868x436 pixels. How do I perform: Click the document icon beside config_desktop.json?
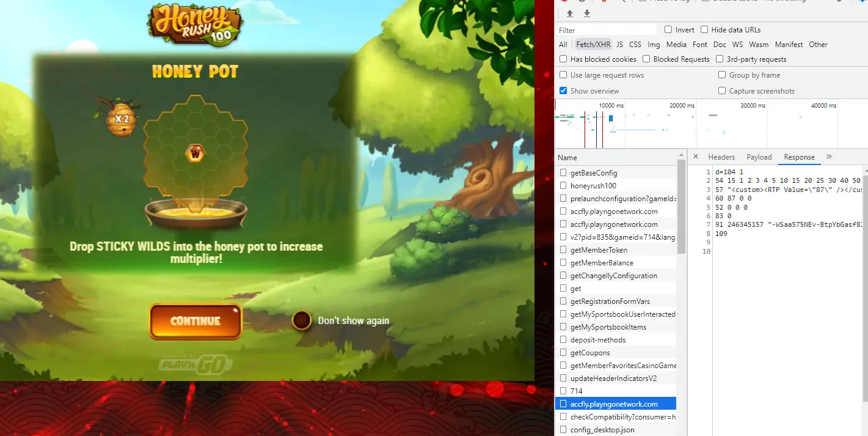(x=563, y=430)
